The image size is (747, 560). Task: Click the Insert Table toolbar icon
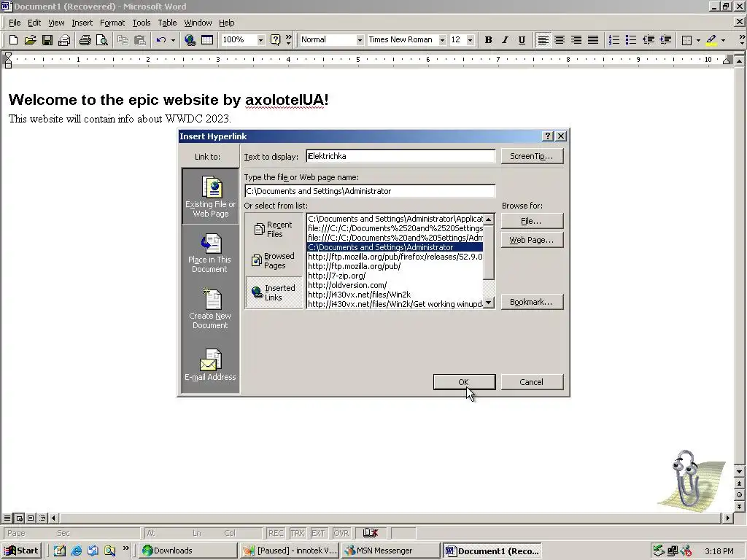207,40
